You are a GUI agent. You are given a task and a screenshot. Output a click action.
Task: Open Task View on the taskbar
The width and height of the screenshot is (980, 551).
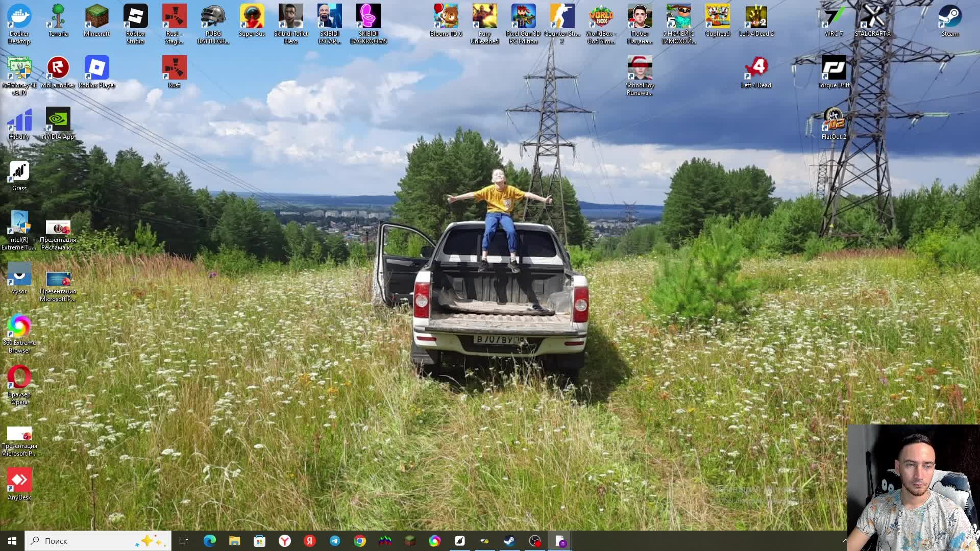pyautogui.click(x=184, y=541)
